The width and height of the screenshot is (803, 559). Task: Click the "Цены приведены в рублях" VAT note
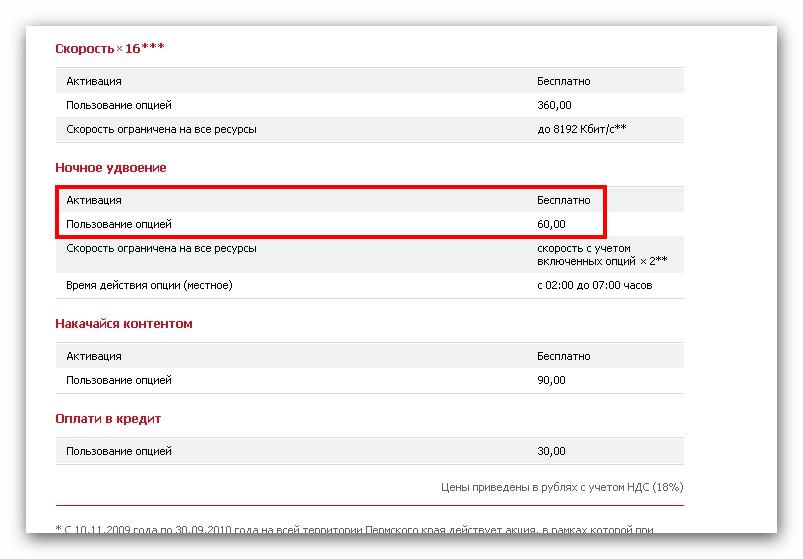(x=562, y=487)
